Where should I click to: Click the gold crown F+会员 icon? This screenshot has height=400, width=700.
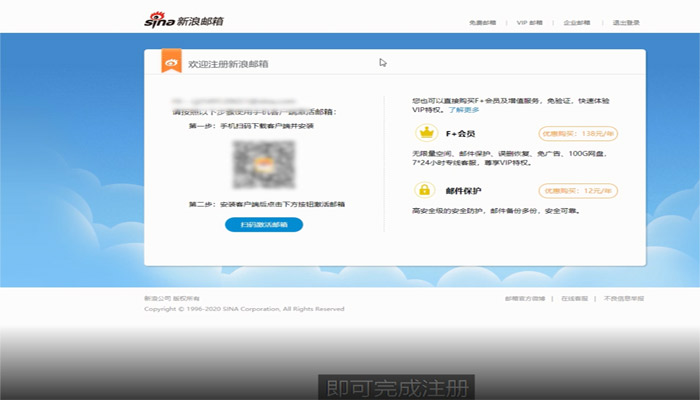pyautogui.click(x=427, y=133)
